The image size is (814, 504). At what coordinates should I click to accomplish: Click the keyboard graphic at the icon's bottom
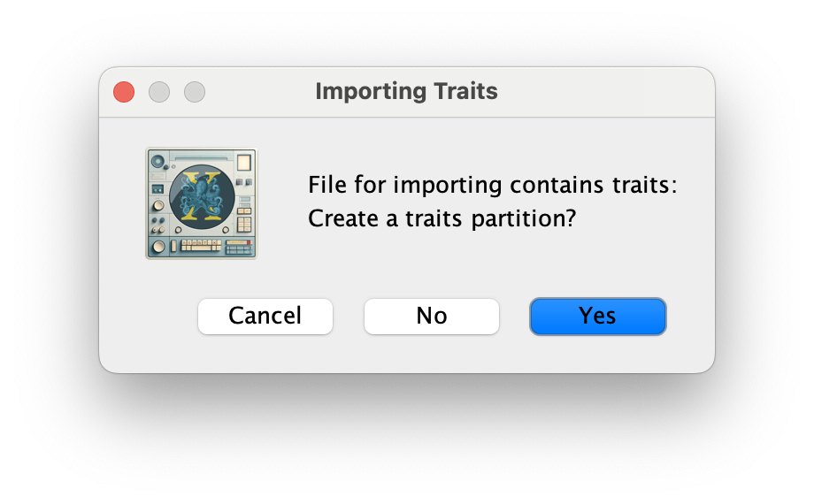point(200,245)
